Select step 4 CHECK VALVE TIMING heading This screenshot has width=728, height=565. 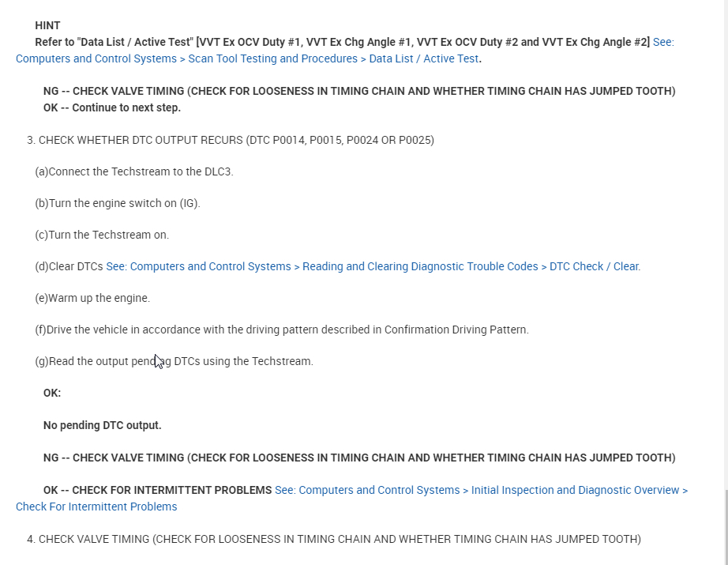coord(334,539)
